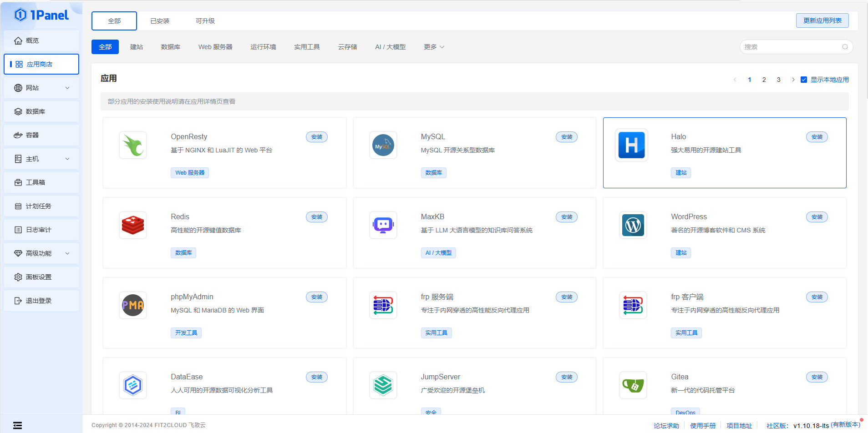Switch to the 已安装 tab
The height and width of the screenshot is (433, 868).
[160, 21]
